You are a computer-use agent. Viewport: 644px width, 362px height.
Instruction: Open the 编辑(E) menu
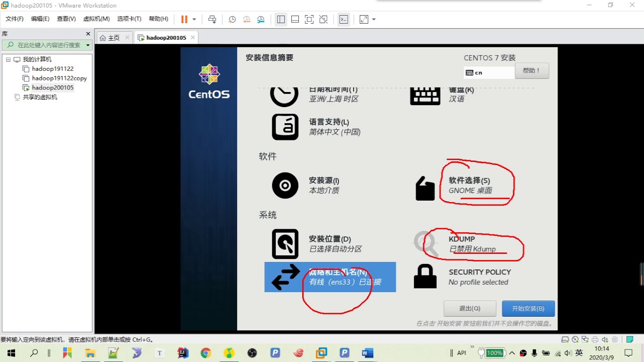pyautogui.click(x=40, y=19)
